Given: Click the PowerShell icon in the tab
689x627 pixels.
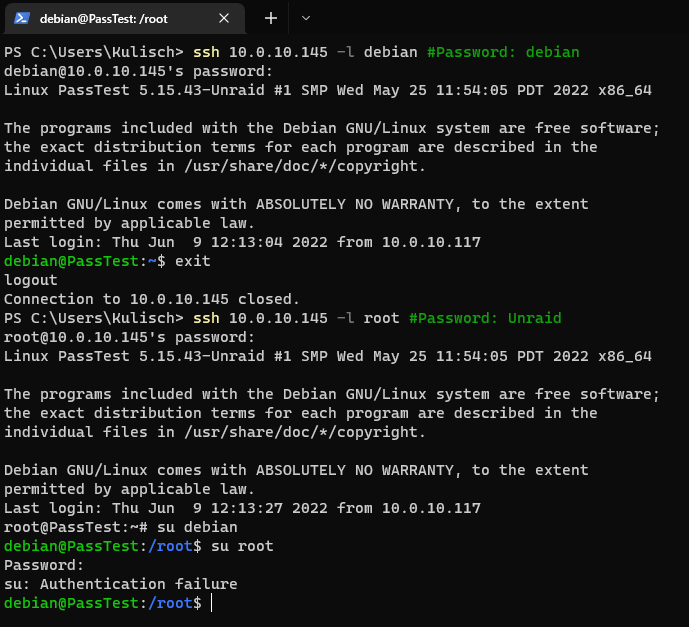Looking at the screenshot, I should point(22,18).
